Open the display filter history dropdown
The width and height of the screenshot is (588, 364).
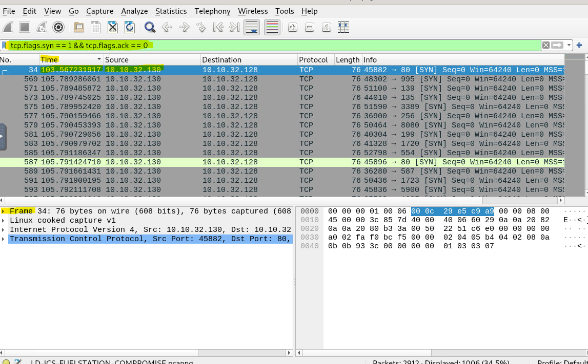(569, 46)
